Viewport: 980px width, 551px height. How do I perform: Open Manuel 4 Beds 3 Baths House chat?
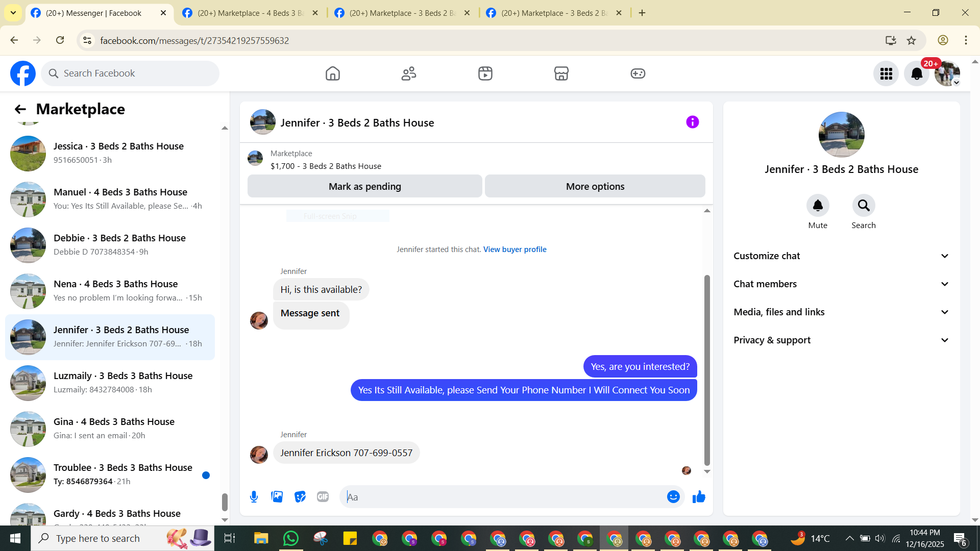point(110,199)
